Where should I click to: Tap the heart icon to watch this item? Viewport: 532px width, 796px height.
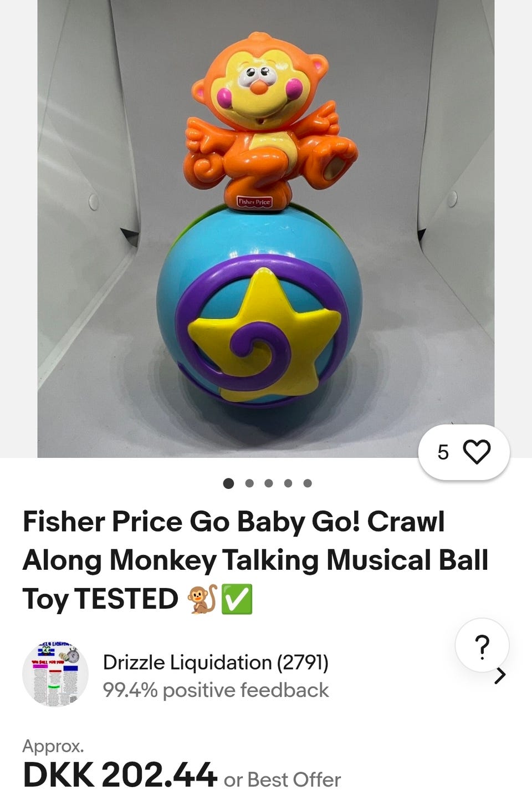(477, 452)
